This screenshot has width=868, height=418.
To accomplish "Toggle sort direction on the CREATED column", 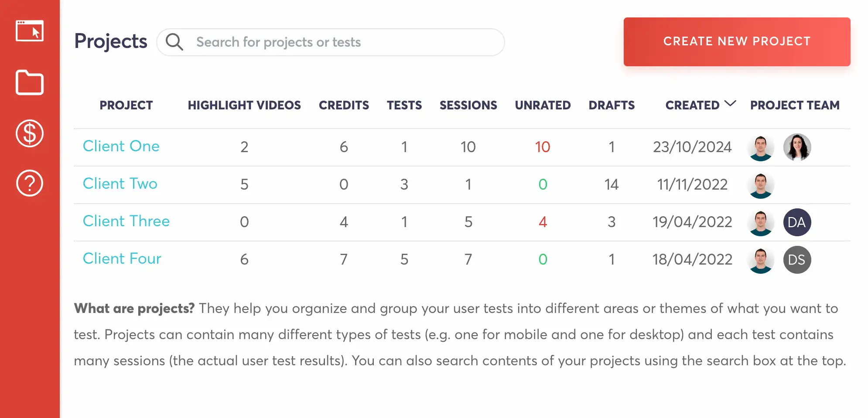I will point(693,105).
